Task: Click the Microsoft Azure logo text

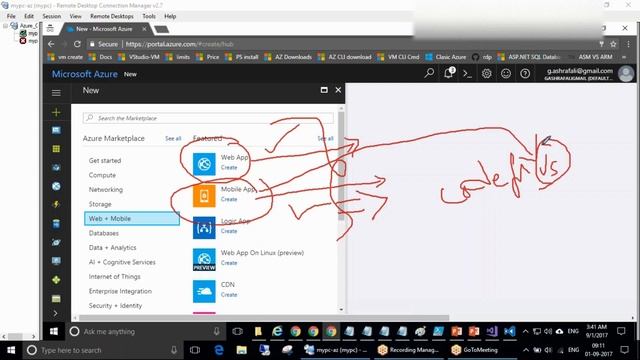Action: [85, 74]
